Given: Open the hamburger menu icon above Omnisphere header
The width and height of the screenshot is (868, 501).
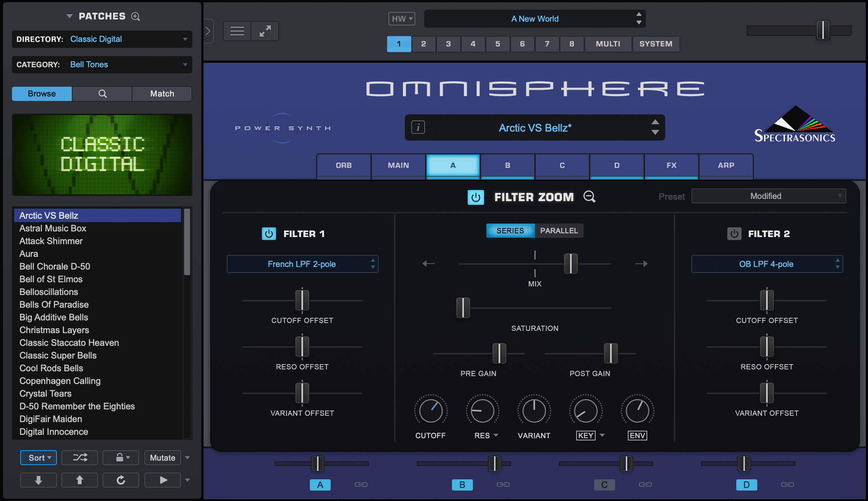Looking at the screenshot, I should point(237,31).
